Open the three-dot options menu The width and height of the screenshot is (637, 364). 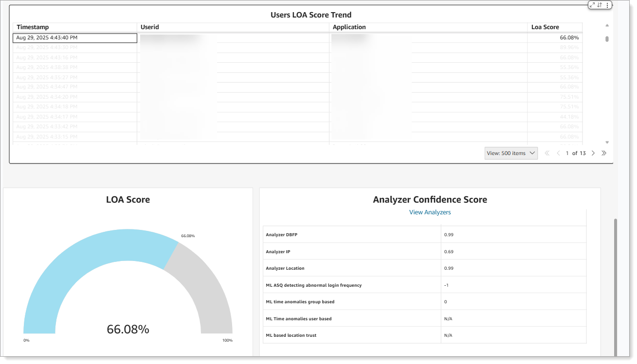(x=607, y=5)
